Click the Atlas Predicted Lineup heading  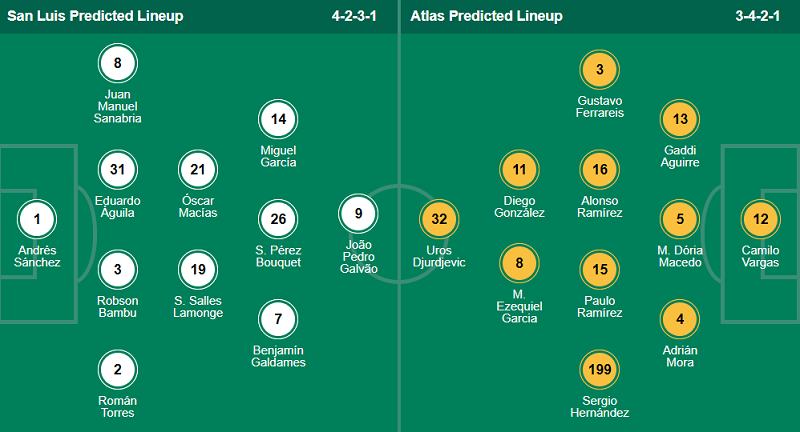487,16
